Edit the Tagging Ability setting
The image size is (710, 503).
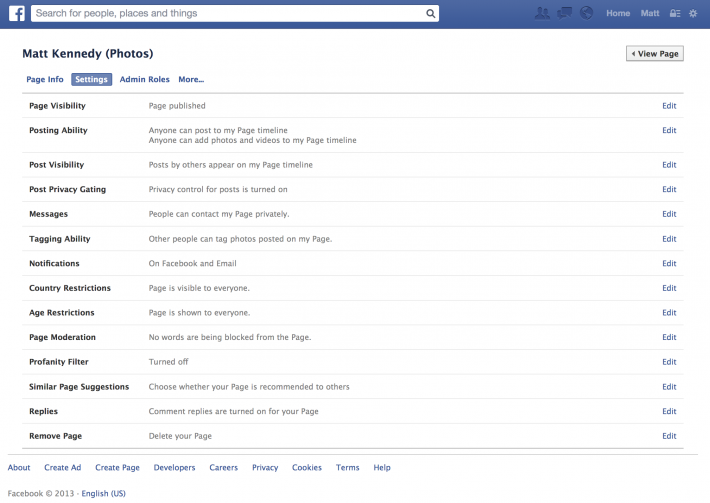[x=669, y=239]
